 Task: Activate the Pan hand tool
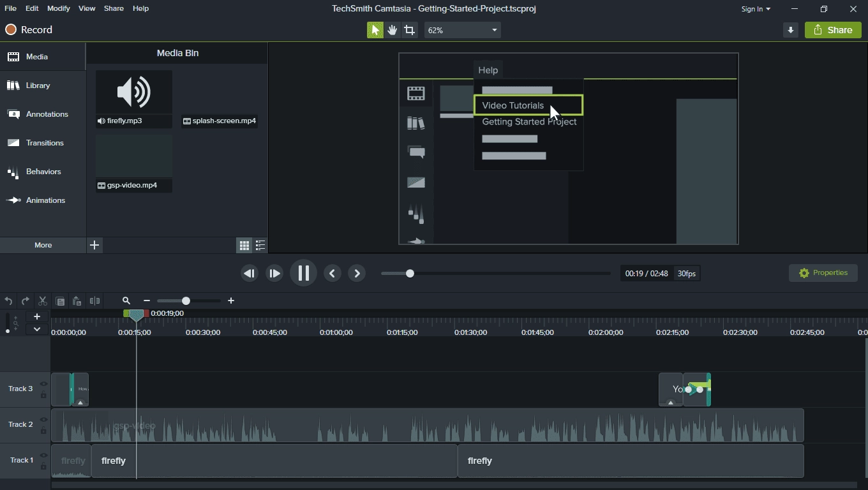click(392, 30)
